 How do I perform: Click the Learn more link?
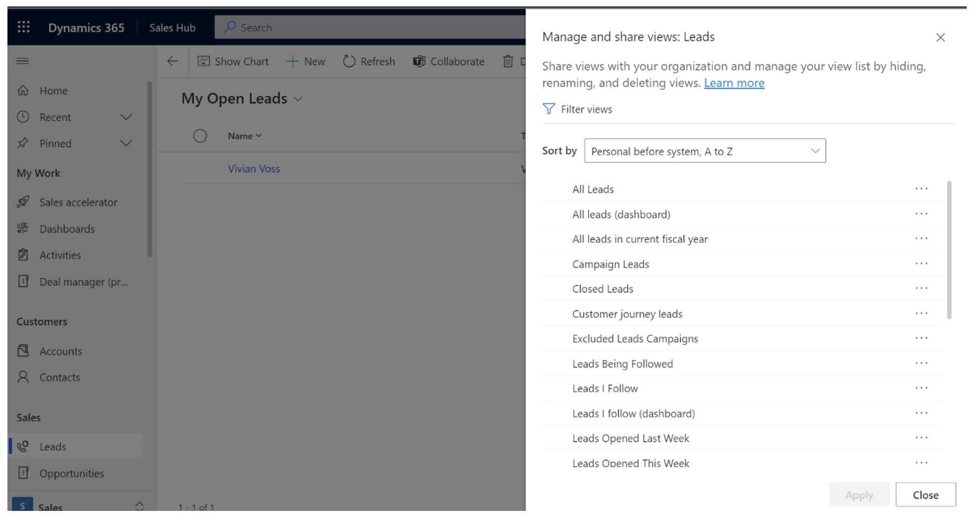point(734,83)
